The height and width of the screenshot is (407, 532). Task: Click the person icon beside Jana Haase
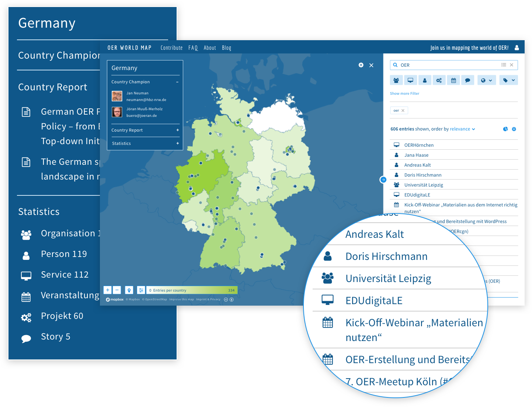pos(396,155)
